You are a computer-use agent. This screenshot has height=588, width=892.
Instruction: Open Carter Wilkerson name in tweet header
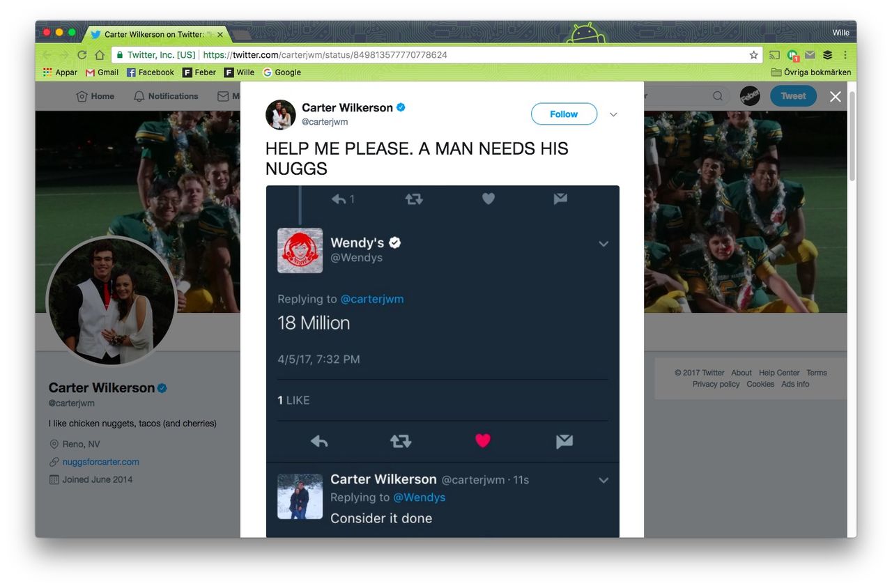click(x=347, y=107)
